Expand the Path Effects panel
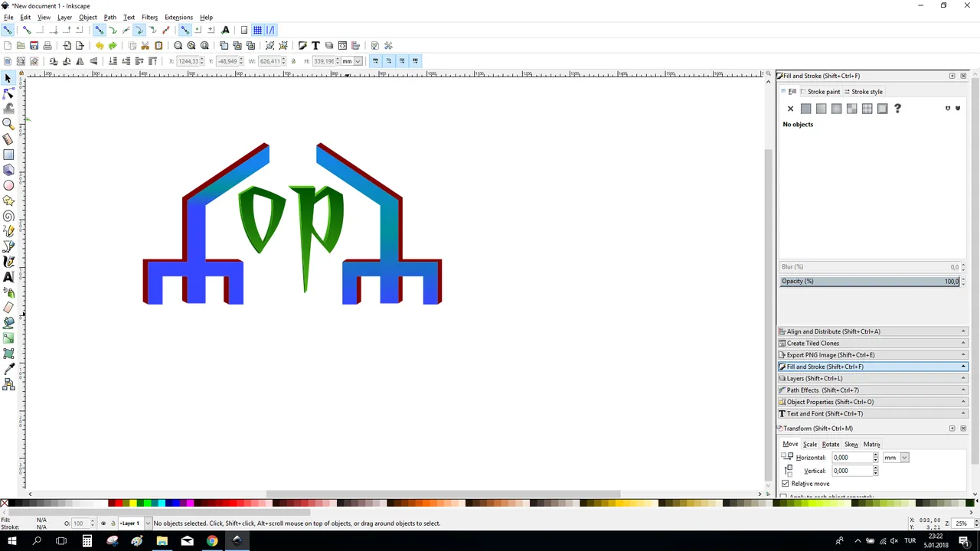 click(x=873, y=390)
